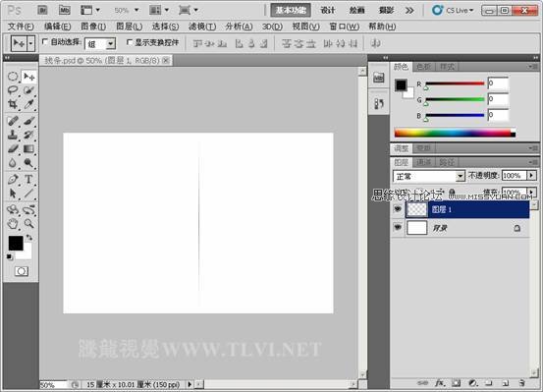Toggle Quick Mask mode
This screenshot has height=392, width=543.
coord(22,271)
